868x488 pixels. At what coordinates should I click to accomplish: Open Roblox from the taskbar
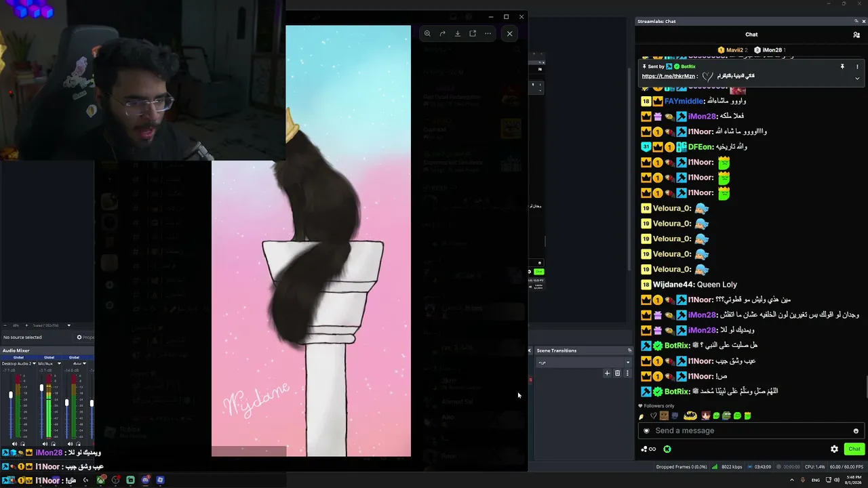(160, 480)
